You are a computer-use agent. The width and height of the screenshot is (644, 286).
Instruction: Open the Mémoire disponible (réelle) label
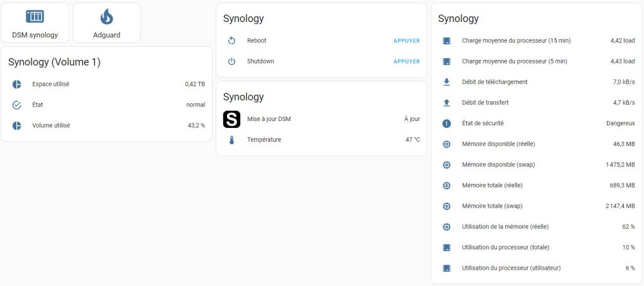point(499,144)
